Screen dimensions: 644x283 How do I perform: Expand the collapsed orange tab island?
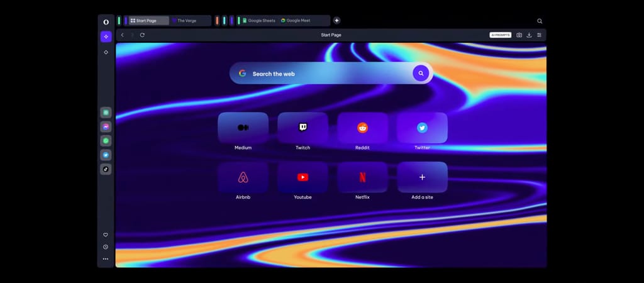217,21
